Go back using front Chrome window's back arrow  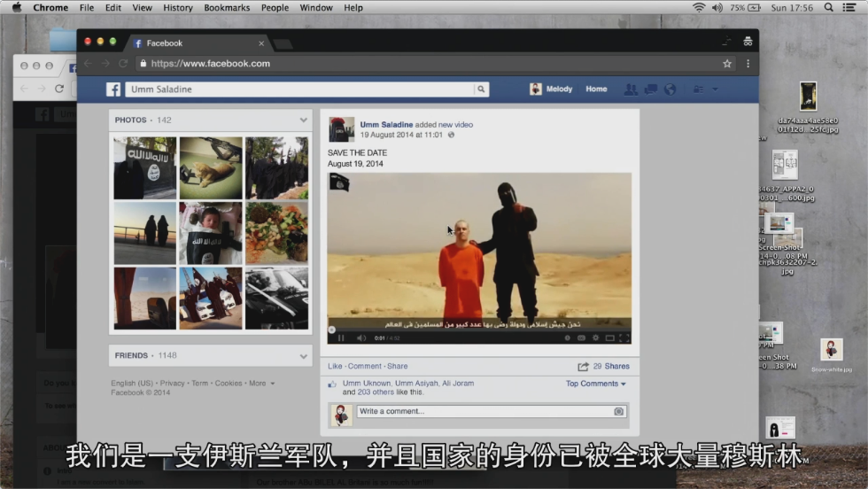(x=88, y=64)
